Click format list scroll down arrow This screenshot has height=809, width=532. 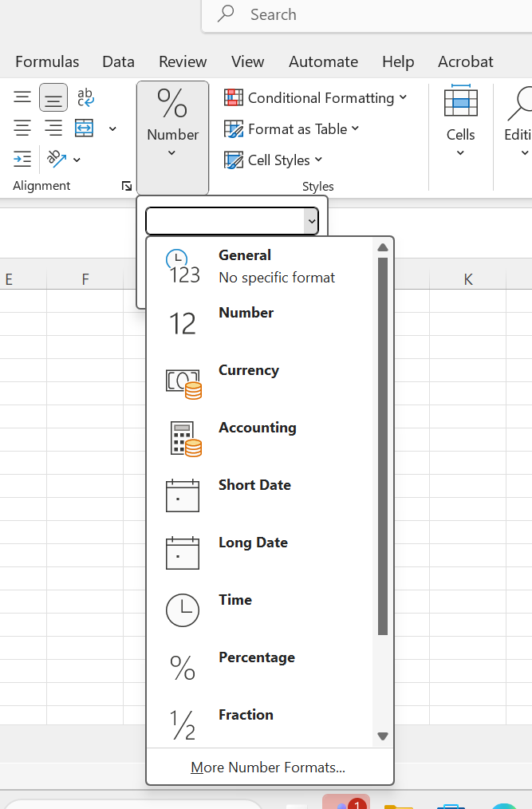[x=382, y=736]
